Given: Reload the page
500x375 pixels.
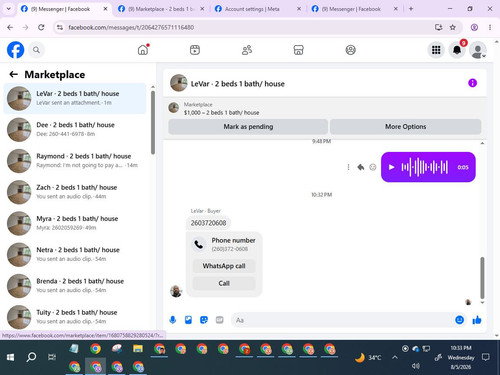Looking at the screenshot, I should point(41,27).
